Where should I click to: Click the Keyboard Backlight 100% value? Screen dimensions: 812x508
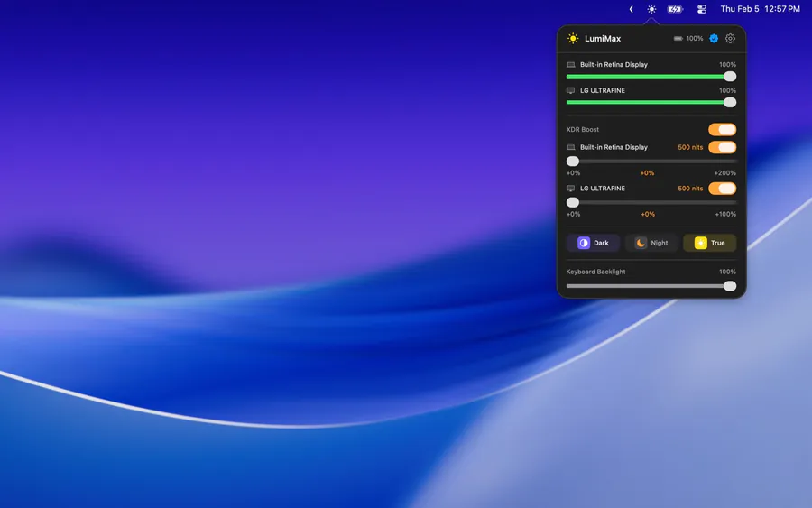point(727,272)
